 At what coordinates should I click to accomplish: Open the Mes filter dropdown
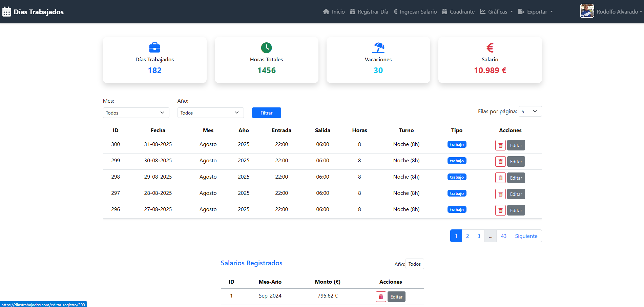point(136,113)
